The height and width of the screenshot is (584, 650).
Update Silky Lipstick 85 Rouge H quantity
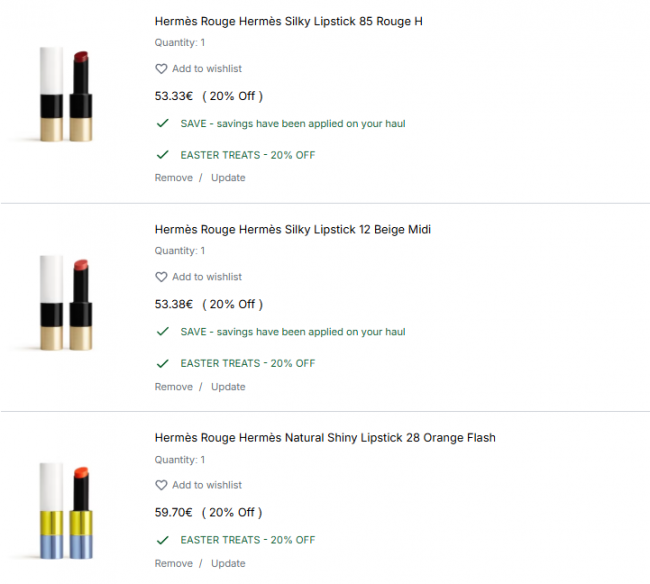228,178
